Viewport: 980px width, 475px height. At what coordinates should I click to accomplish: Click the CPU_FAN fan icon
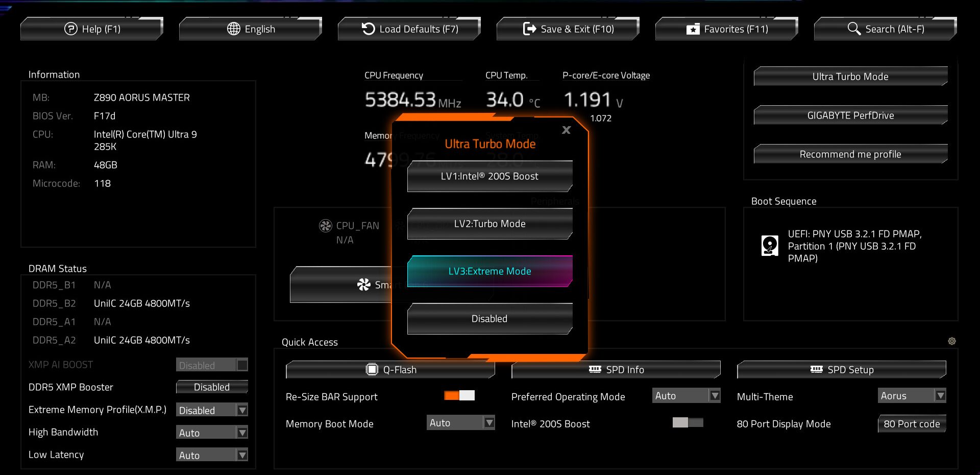[325, 226]
